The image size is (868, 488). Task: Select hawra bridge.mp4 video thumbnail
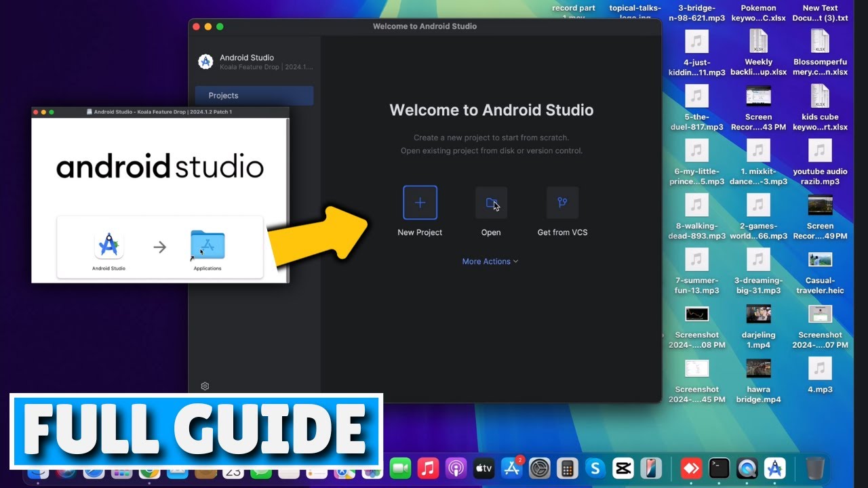pyautogui.click(x=758, y=368)
